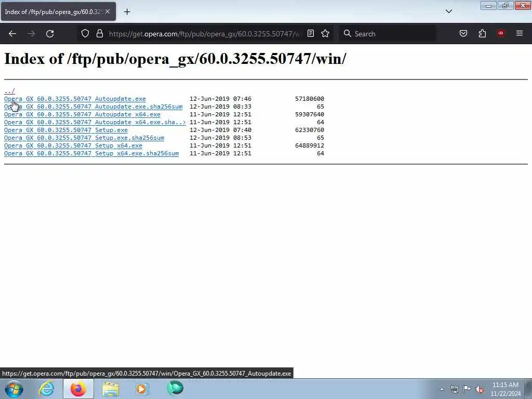Open the extensions puzzle icon
The width and height of the screenshot is (532, 399).
(482, 33)
